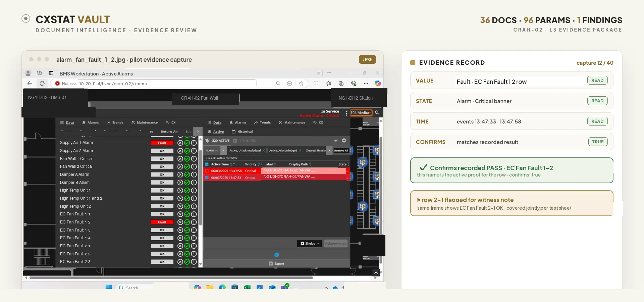Click the taskbar Search box
The width and height of the screenshot is (644, 302).
(x=136, y=288)
